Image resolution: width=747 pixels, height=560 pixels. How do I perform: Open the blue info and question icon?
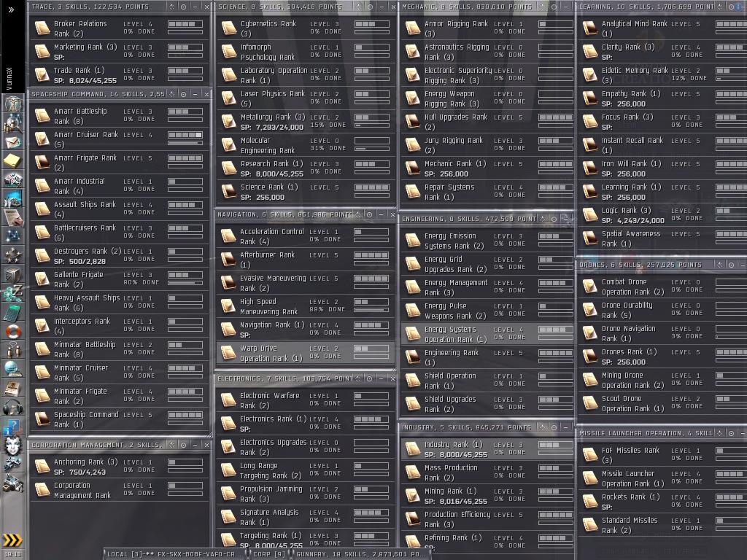pos(12,426)
